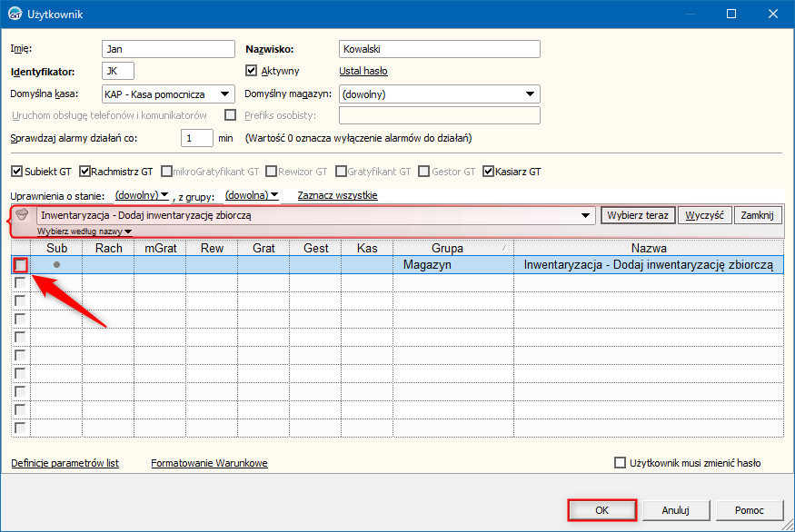Image resolution: width=795 pixels, height=532 pixels.
Task: Click the Anuluj button
Action: tap(676, 510)
